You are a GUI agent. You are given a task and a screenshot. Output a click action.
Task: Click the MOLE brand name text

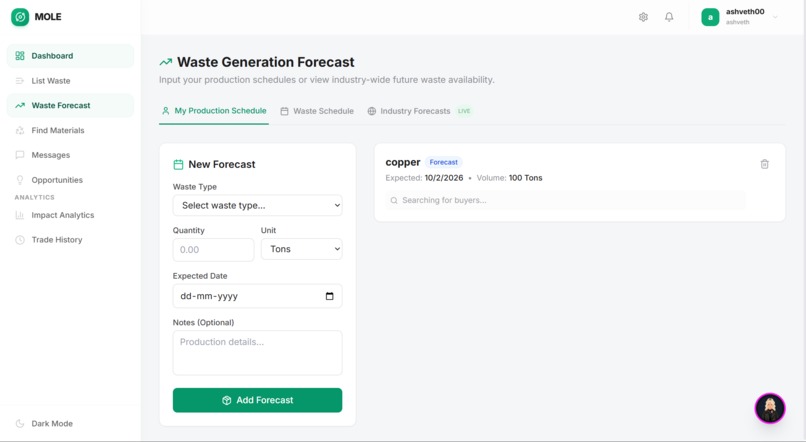click(x=48, y=17)
